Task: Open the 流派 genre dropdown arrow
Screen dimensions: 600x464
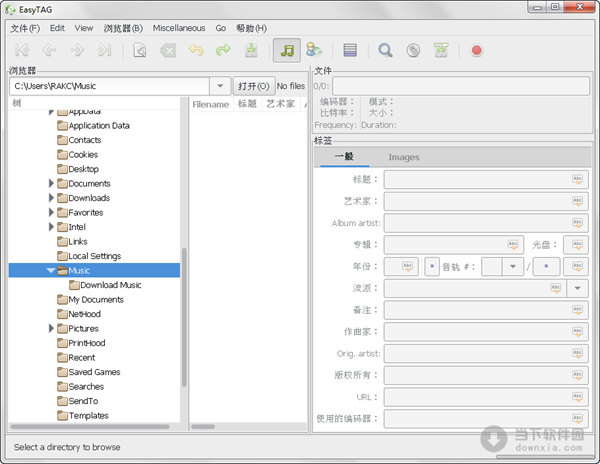Action: (578, 288)
